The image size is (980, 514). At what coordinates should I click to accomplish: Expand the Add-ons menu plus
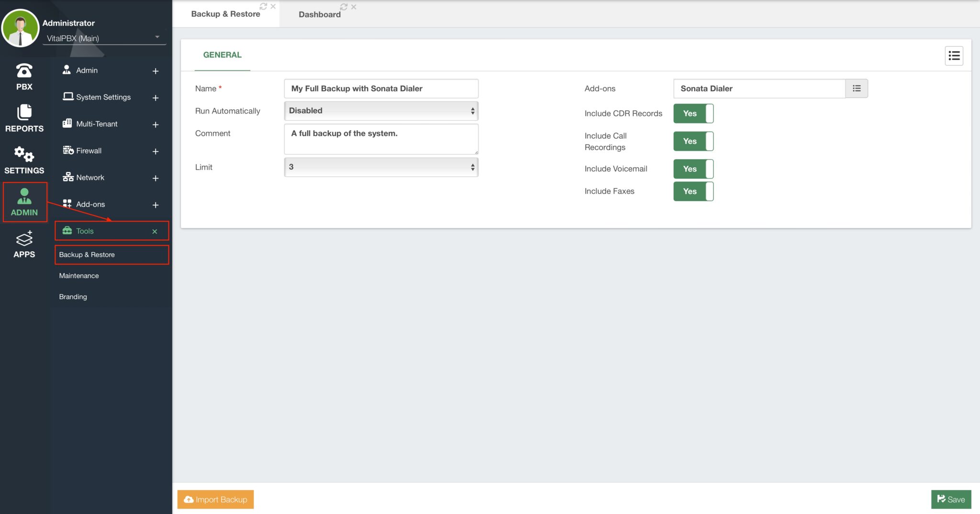156,205
